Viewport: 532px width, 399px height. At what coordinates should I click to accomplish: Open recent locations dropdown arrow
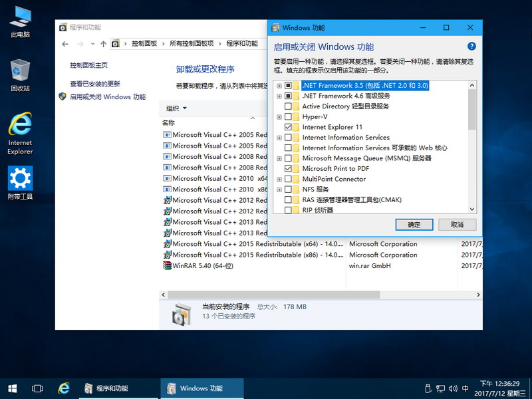pos(92,44)
